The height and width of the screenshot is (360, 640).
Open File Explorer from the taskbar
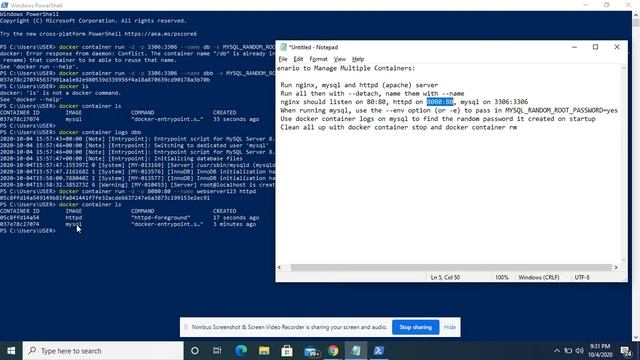click(x=264, y=351)
